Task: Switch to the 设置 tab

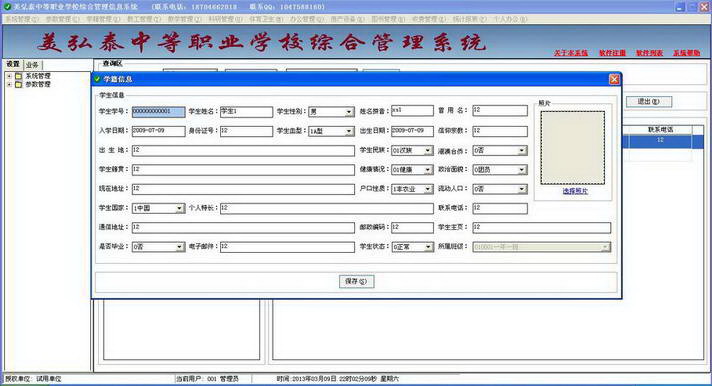Action: pos(13,64)
